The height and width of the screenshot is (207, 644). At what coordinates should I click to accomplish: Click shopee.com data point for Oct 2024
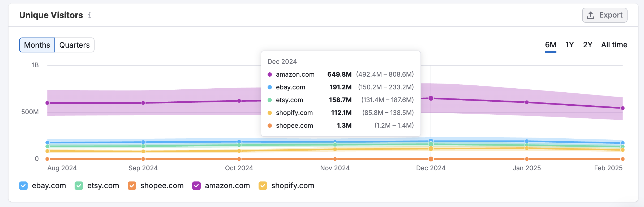coord(239,159)
